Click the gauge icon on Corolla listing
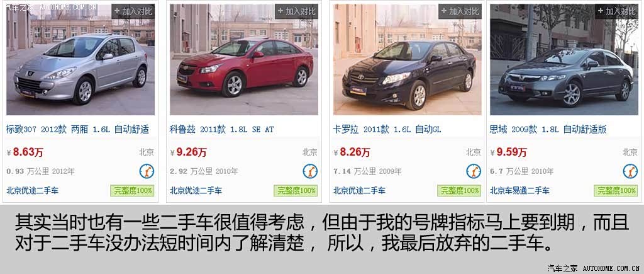 point(474,171)
